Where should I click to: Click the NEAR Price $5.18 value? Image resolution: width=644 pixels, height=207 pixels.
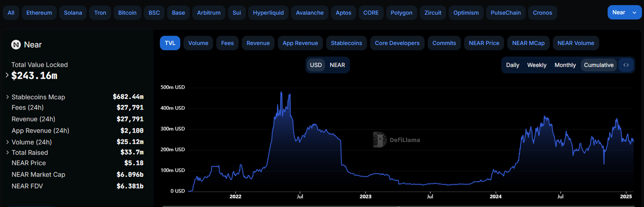(134, 163)
